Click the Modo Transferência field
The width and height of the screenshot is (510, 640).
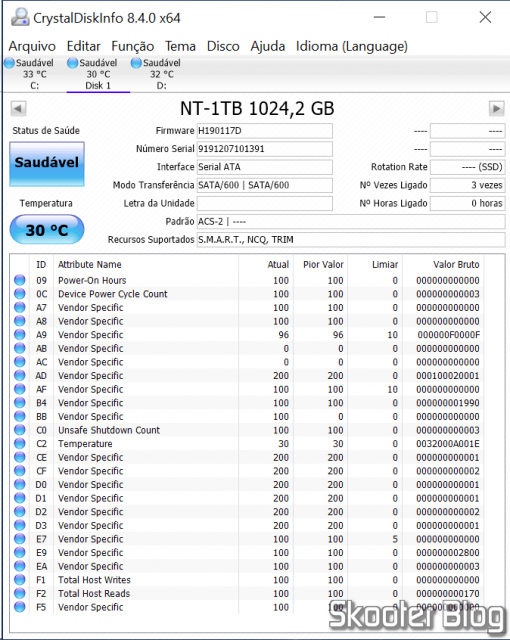[x=264, y=185]
